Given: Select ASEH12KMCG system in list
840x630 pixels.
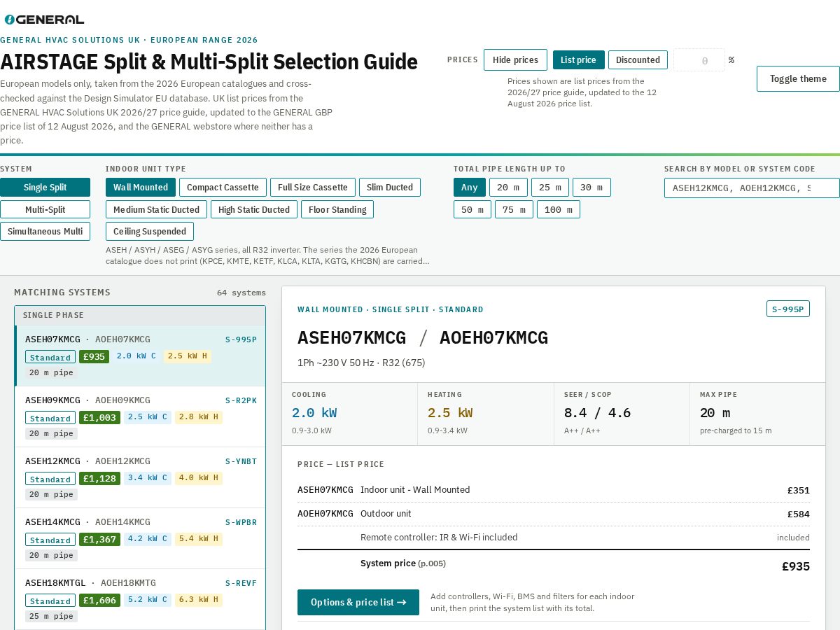Looking at the screenshot, I should tap(140, 477).
